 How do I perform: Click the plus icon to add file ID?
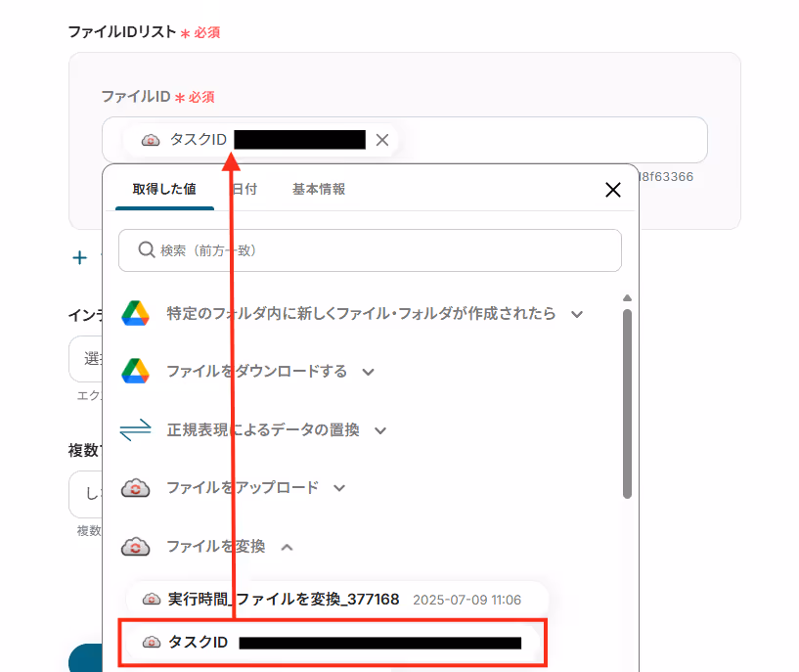79,258
